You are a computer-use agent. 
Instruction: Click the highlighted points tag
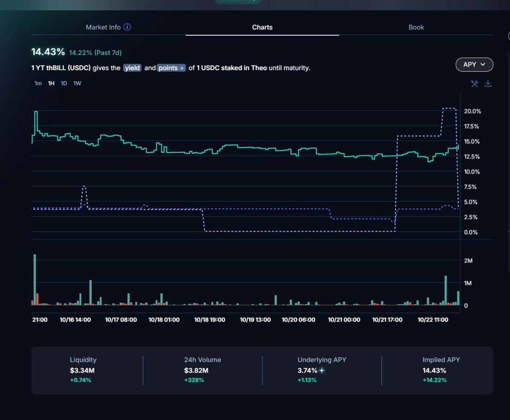coord(171,68)
